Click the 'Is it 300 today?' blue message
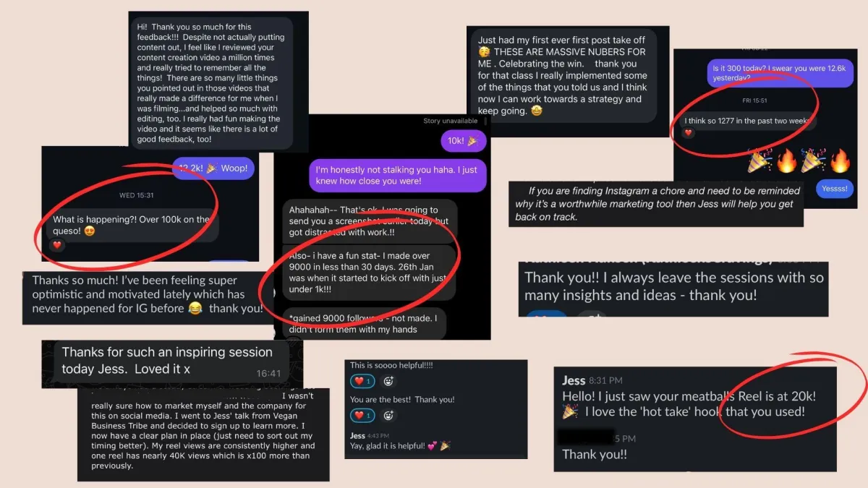This screenshot has height=488, width=868. [x=761, y=72]
